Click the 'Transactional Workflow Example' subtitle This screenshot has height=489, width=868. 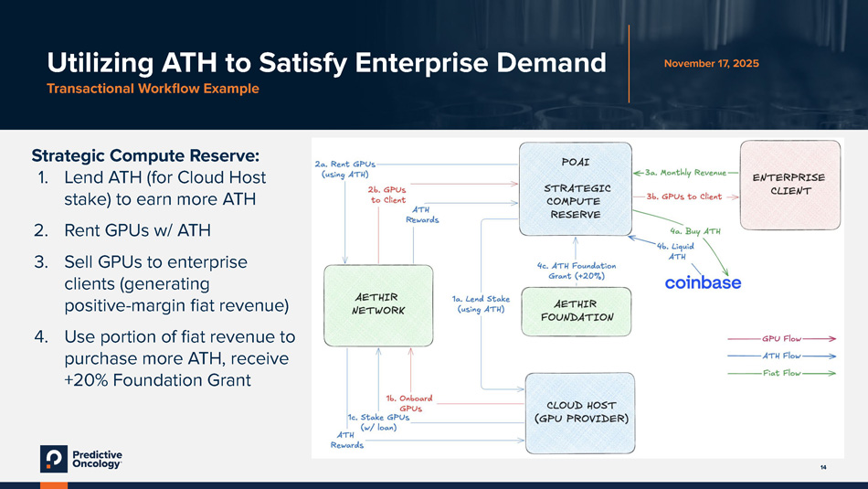point(153,89)
